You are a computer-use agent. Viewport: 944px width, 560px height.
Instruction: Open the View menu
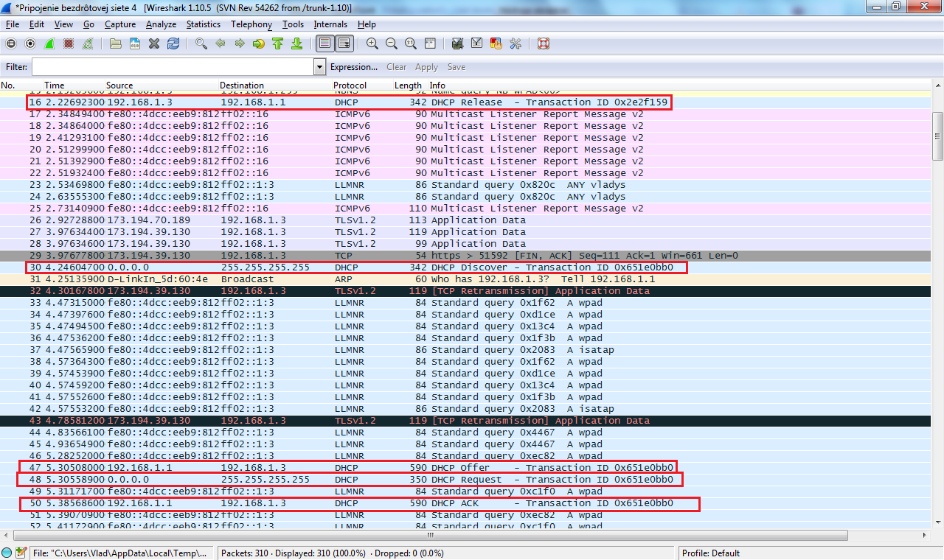tap(63, 24)
